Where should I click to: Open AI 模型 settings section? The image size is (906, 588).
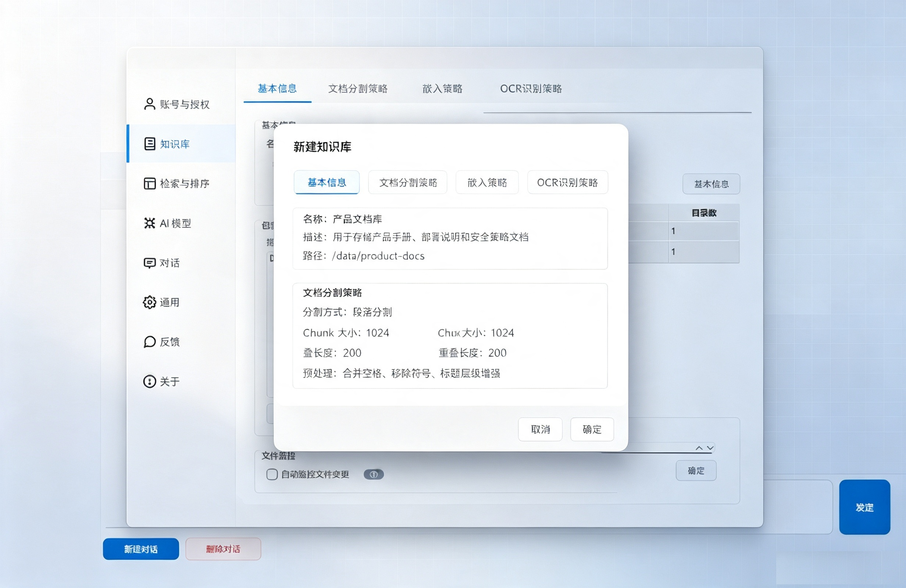coord(181,223)
